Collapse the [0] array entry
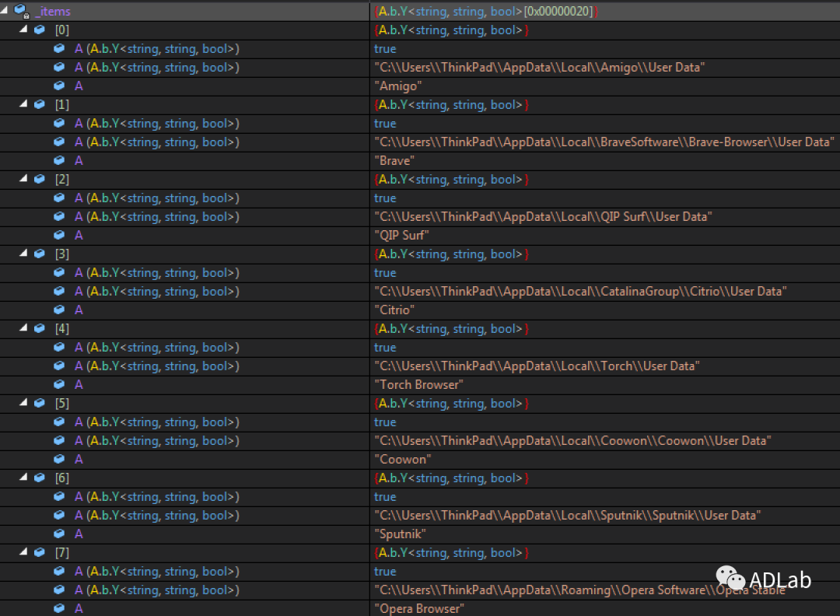The image size is (840, 616). click(23, 30)
